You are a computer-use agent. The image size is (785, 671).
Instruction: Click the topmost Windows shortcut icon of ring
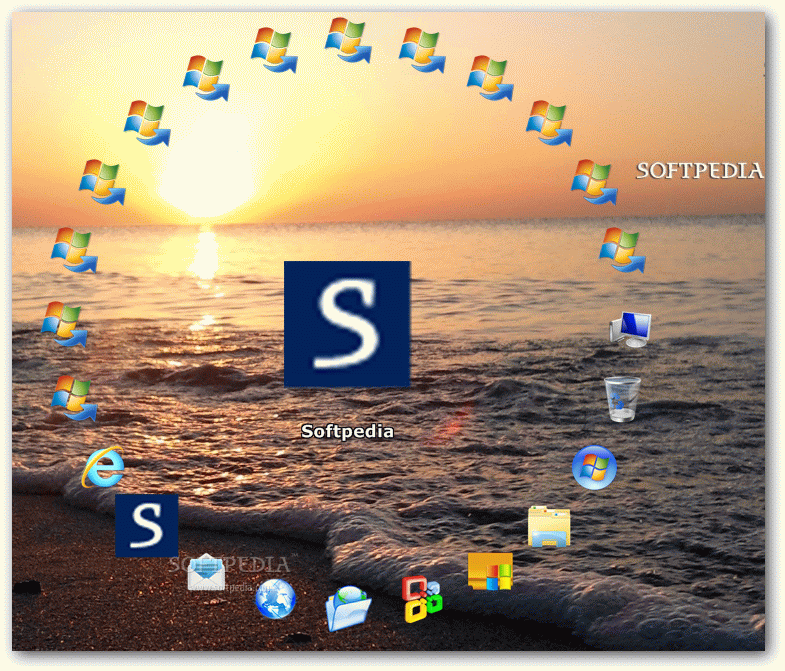point(348,40)
